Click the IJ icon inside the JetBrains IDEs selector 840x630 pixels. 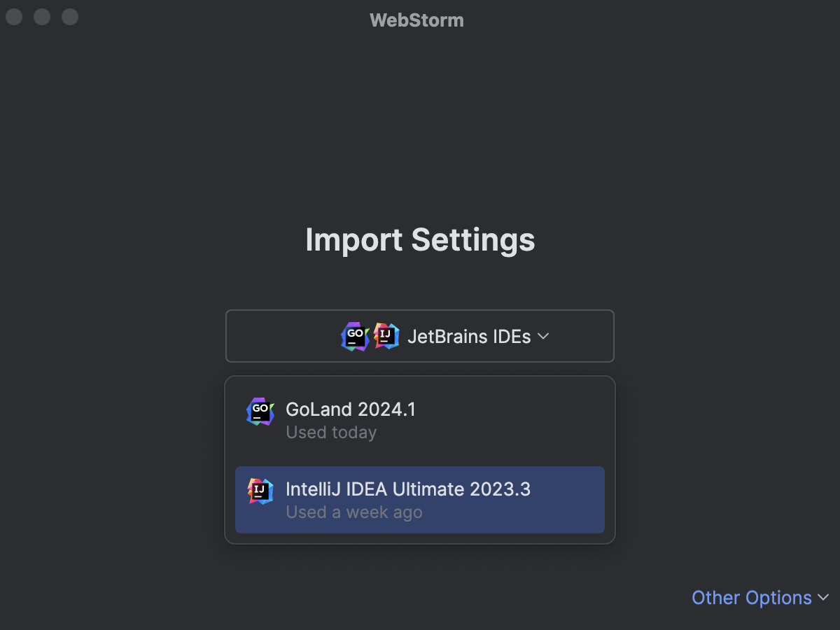click(384, 336)
